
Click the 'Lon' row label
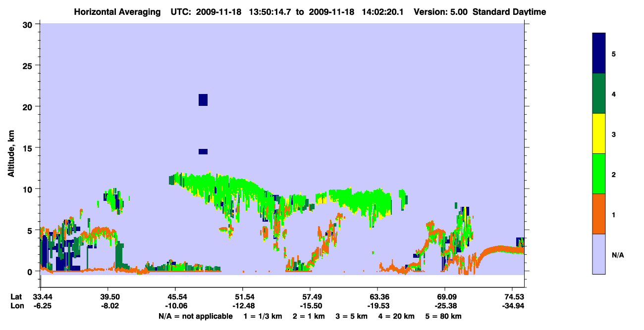tap(17, 306)
